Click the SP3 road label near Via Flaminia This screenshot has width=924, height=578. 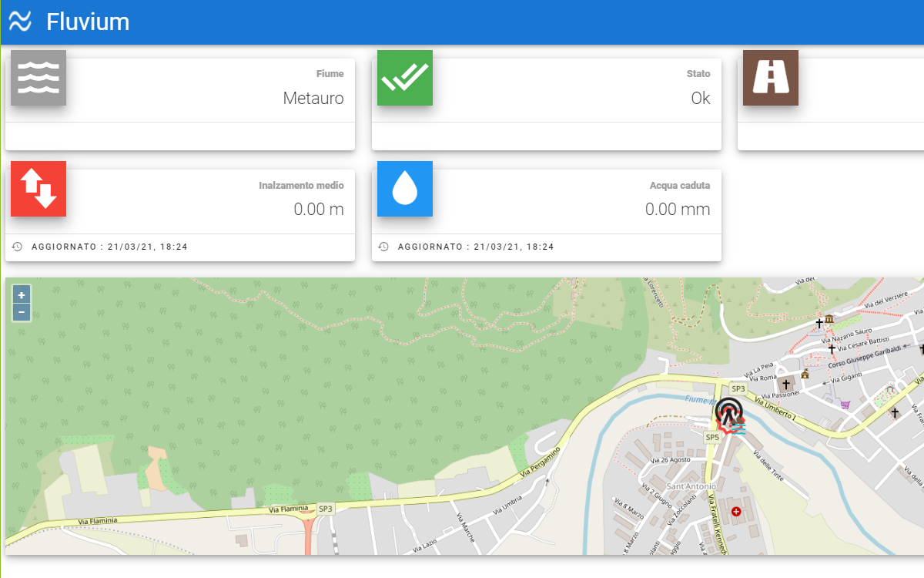coord(326,509)
